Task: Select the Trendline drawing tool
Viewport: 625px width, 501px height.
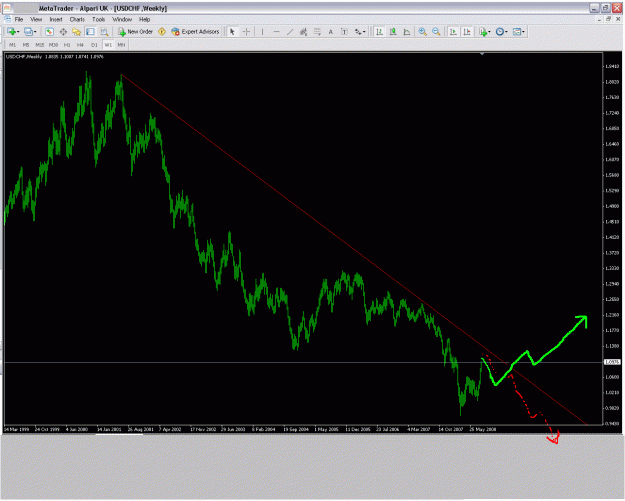Action: coord(290,32)
